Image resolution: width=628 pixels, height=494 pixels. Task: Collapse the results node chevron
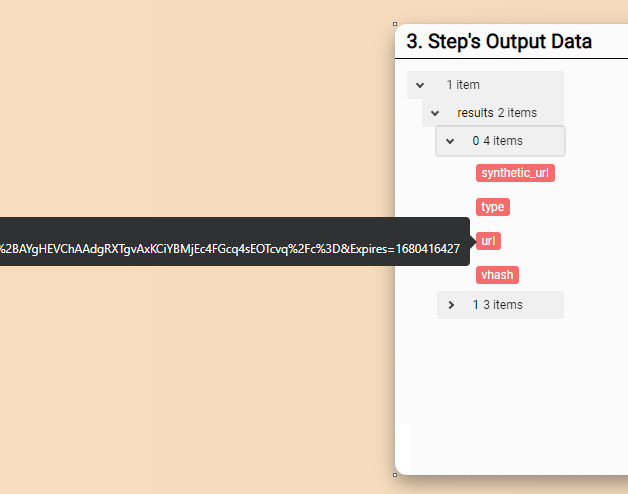pos(435,113)
